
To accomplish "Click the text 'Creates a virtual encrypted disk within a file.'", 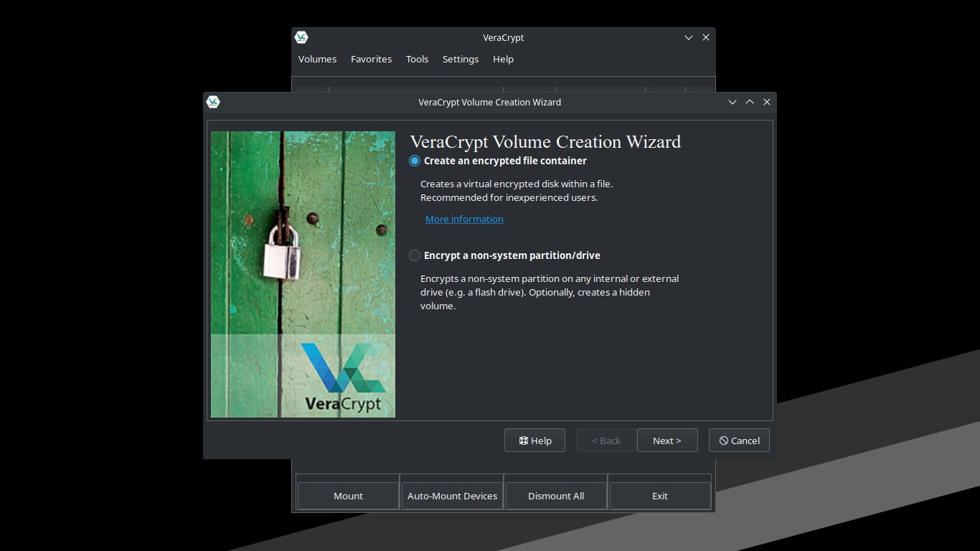I will click(x=517, y=184).
